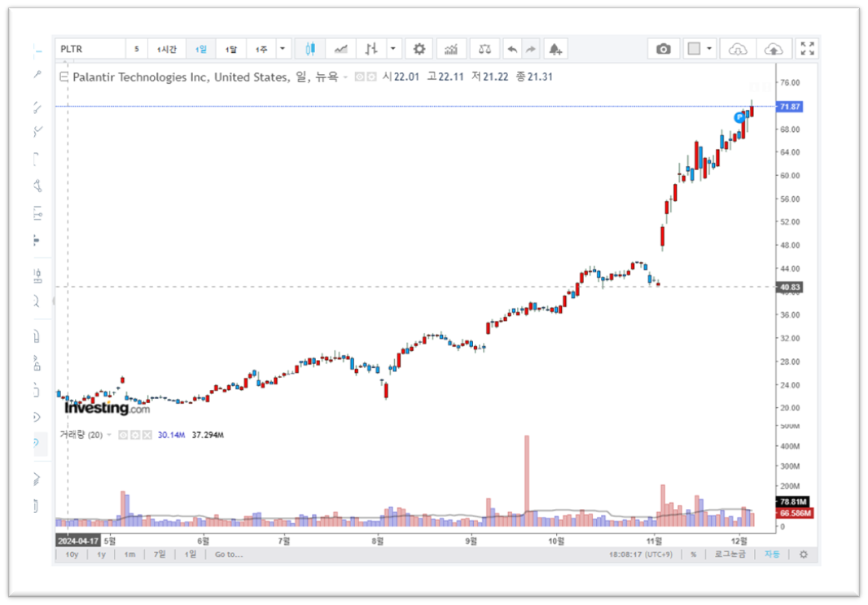This screenshot has width=868, height=605.
Task: Set range to 7일
Action: pyautogui.click(x=160, y=554)
